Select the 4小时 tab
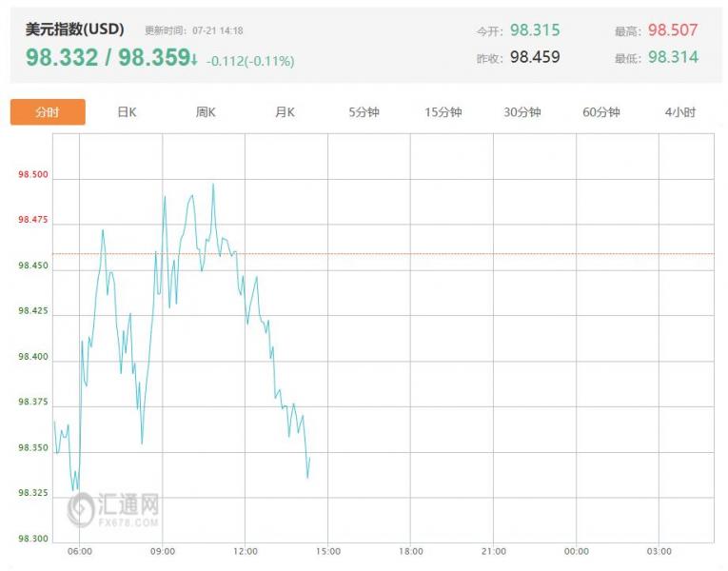728x571 pixels. pyautogui.click(x=680, y=112)
